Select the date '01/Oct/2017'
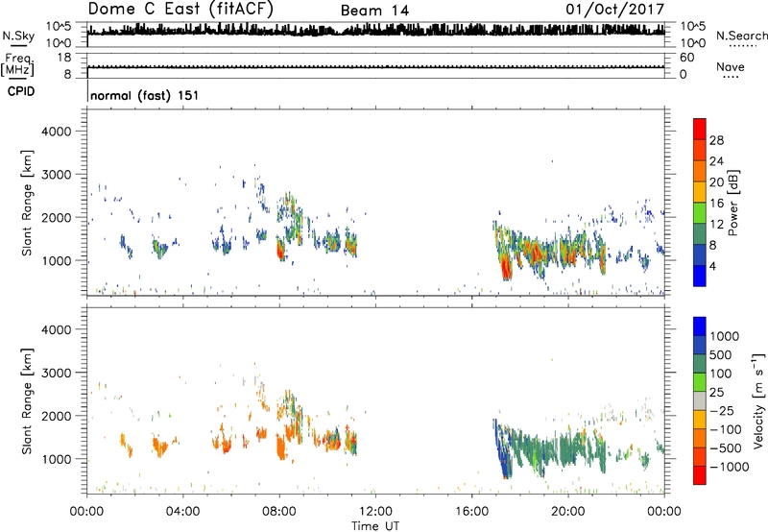The width and height of the screenshot is (768, 532). tap(615, 10)
